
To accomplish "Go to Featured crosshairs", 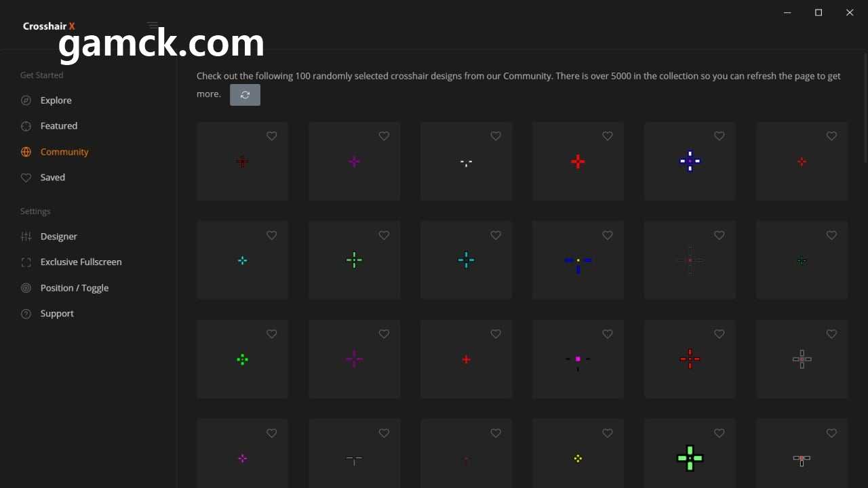I will 58,126.
